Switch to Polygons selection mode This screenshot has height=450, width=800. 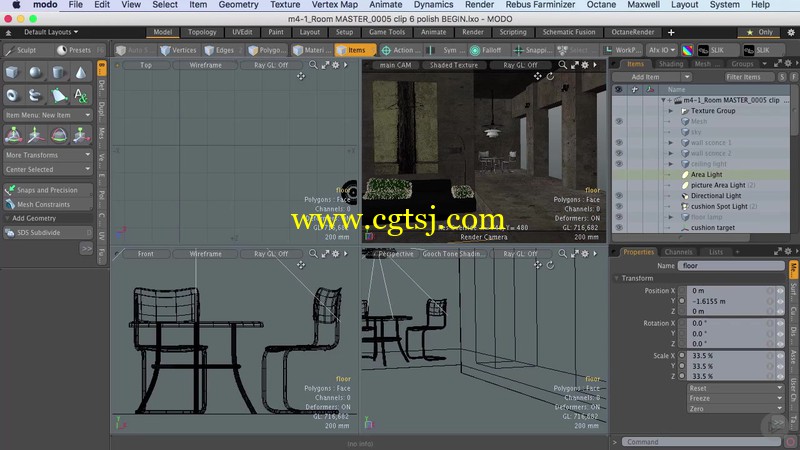(x=267, y=50)
